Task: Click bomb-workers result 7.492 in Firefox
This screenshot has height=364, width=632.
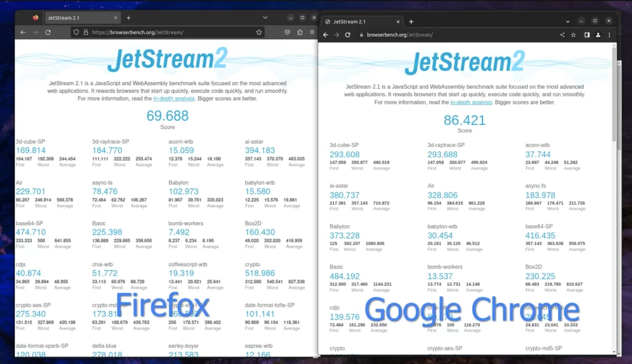Action: point(179,232)
